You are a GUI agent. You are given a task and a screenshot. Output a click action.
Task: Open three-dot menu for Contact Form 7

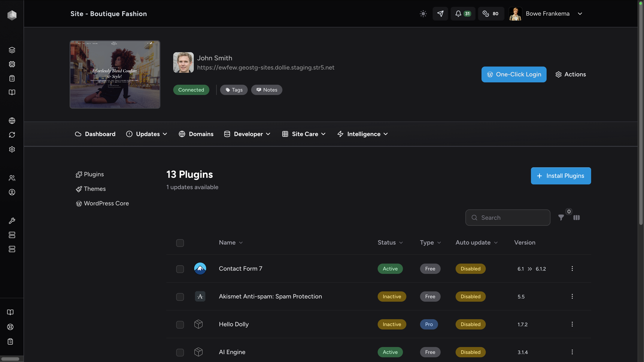[x=572, y=269]
